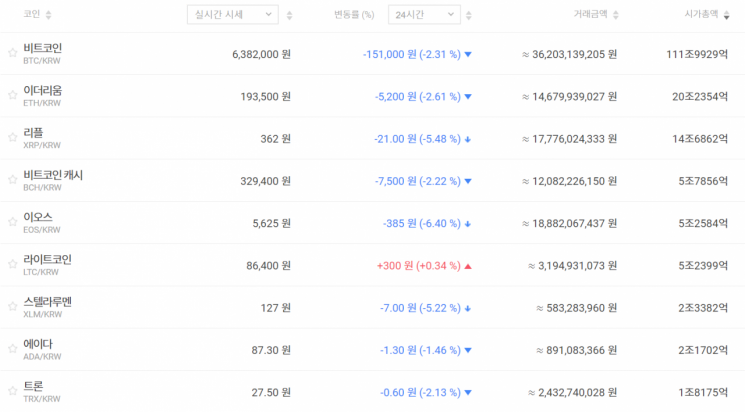Open the 이더리움 ETH/KRW coin link
The height and width of the screenshot is (412, 745).
(43, 95)
